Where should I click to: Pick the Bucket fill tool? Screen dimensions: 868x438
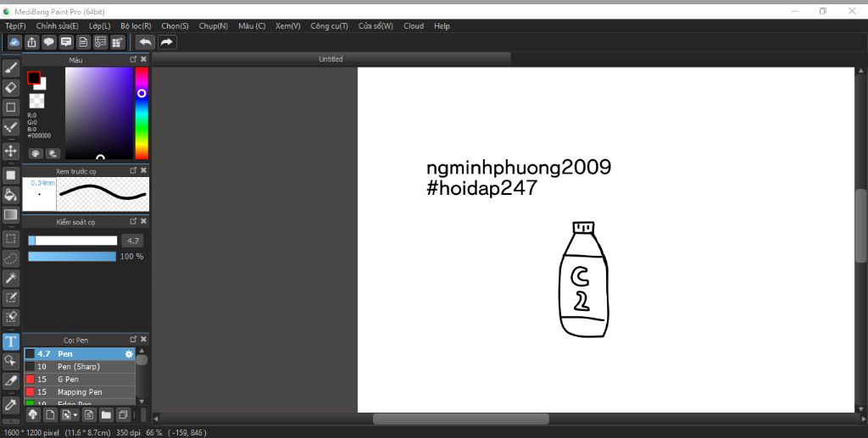click(10, 195)
